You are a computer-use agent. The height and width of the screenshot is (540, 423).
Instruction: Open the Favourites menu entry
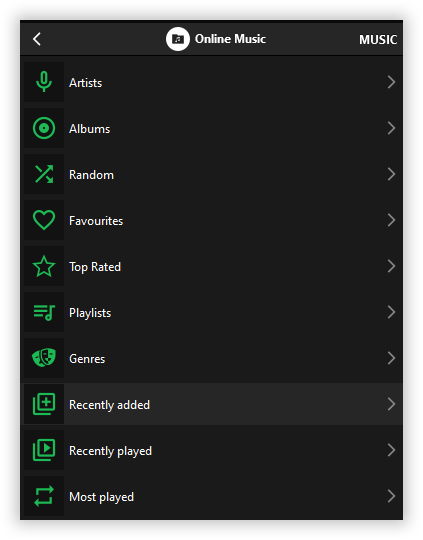[x=212, y=220]
